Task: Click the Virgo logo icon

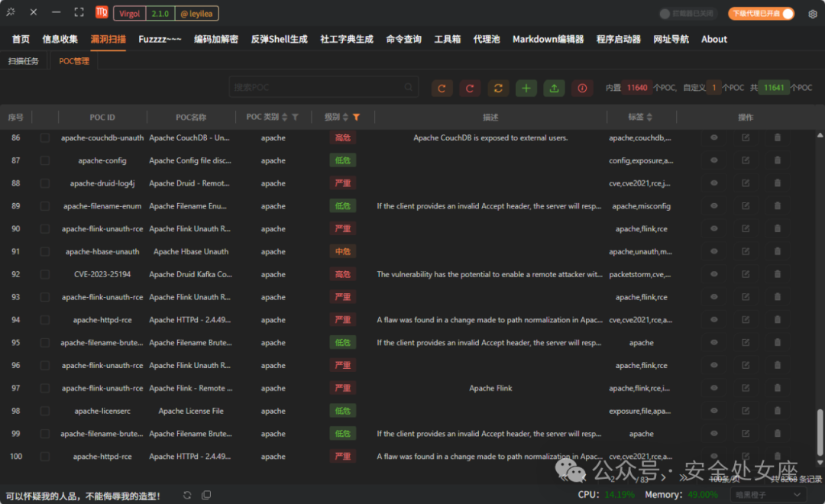Action: point(102,12)
